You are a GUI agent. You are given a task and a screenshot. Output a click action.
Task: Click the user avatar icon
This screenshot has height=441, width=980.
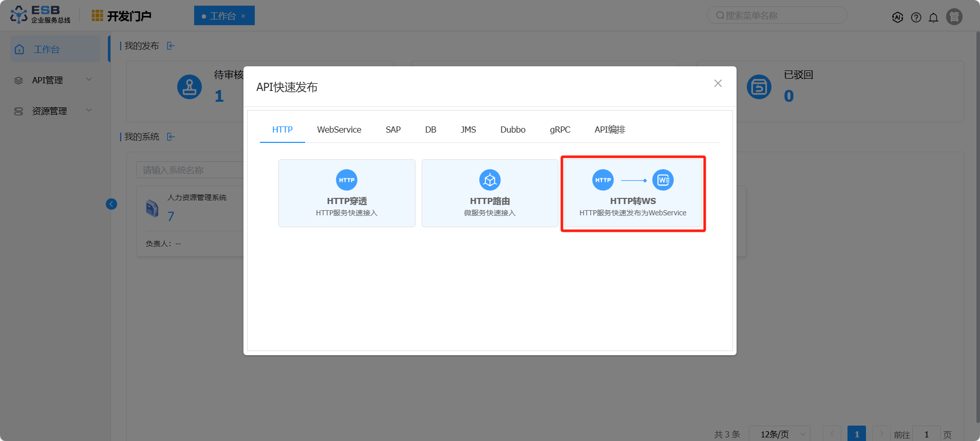tap(954, 17)
